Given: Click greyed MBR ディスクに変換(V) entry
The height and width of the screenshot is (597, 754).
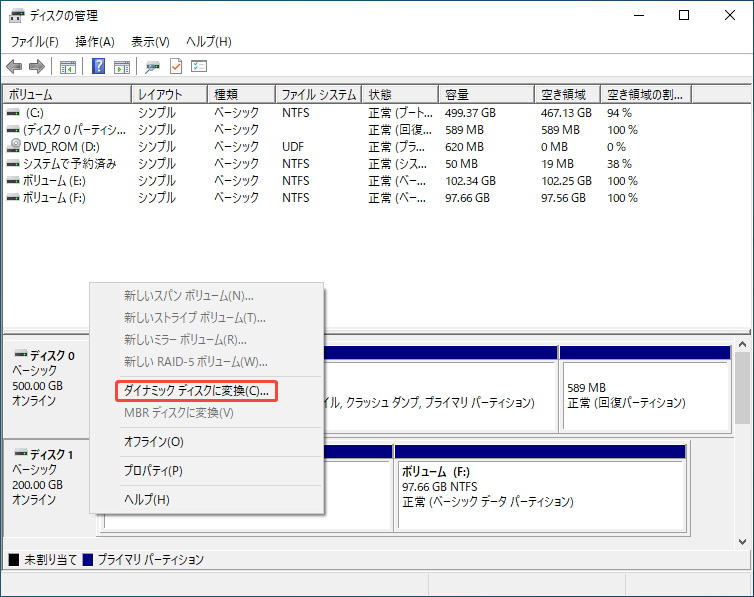Looking at the screenshot, I should pos(207,413).
